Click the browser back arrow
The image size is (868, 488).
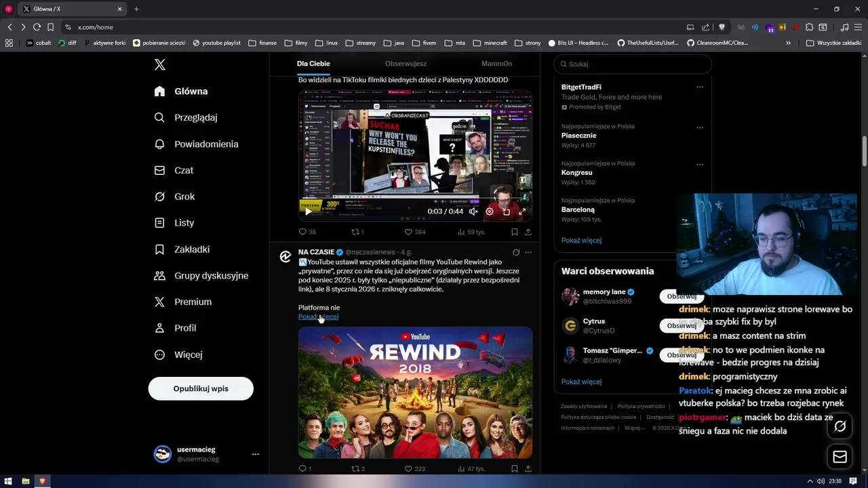coord(9,27)
